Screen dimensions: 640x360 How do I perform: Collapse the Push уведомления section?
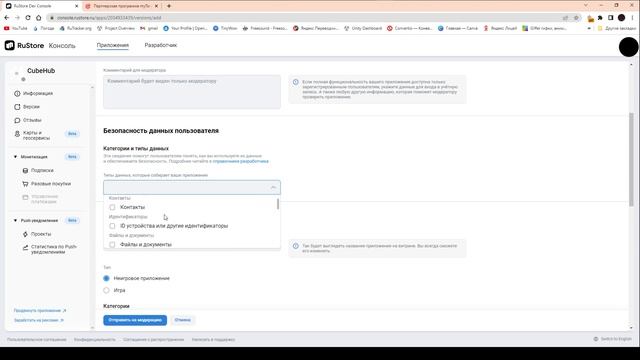click(16, 220)
